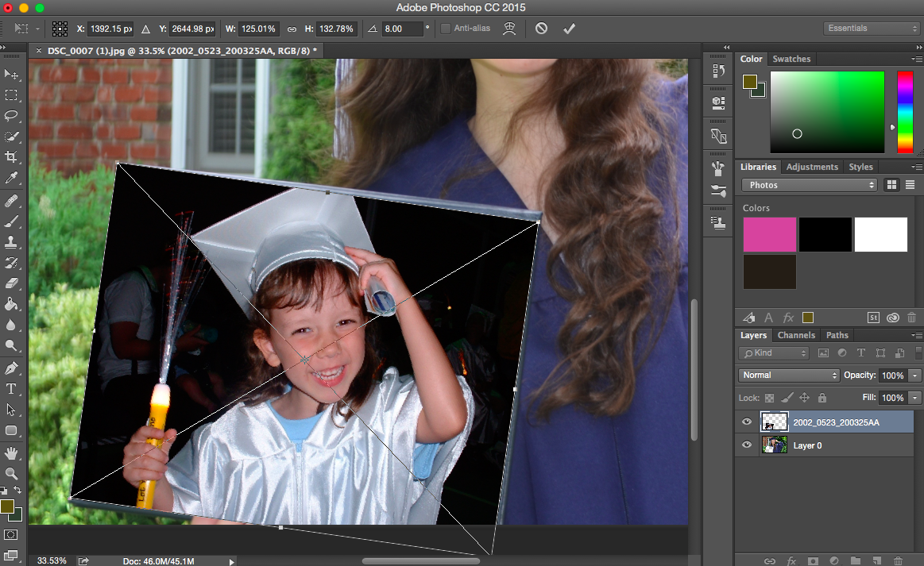
Task: Select the pink swatch in Libraries colors
Action: click(x=768, y=234)
